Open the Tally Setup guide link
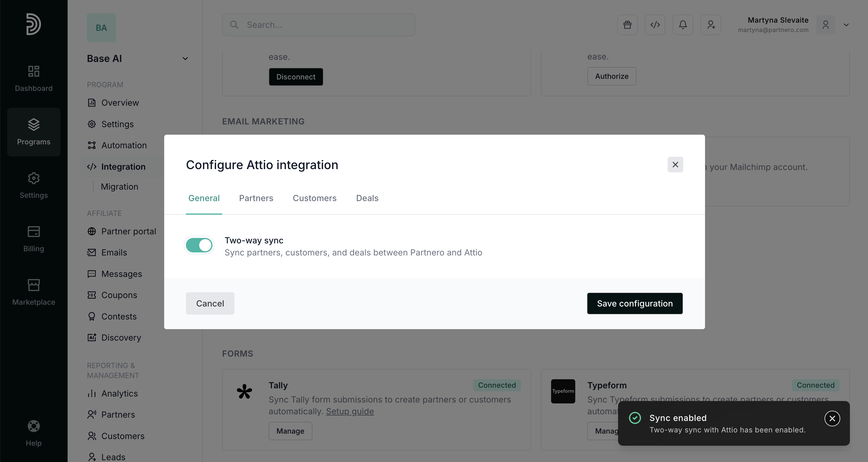Image resolution: width=868 pixels, height=462 pixels. [349, 411]
